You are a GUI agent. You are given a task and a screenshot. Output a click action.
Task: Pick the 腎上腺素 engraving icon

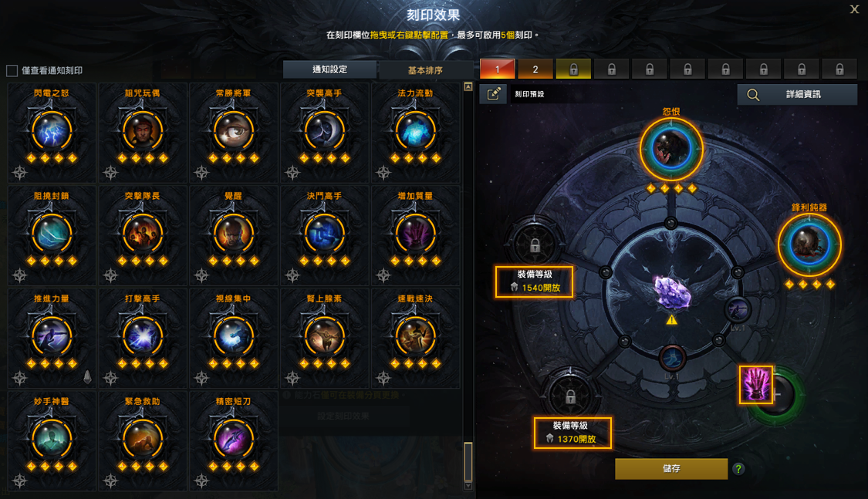pos(324,336)
